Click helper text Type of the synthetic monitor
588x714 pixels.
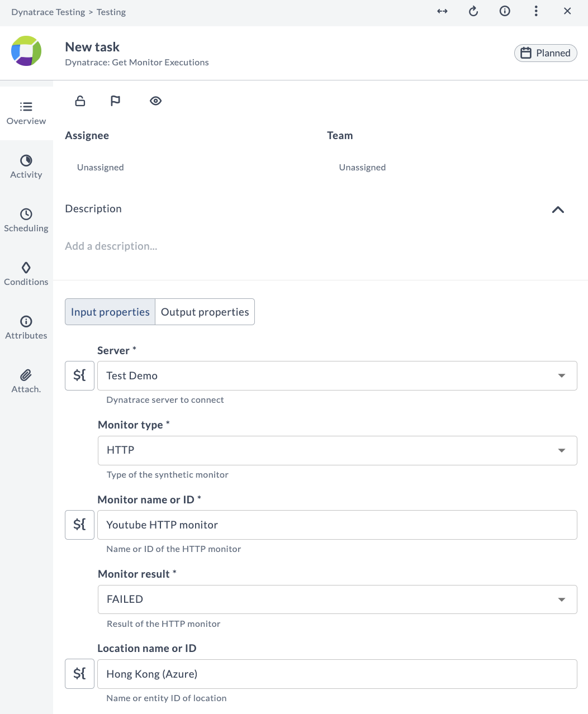pos(168,475)
